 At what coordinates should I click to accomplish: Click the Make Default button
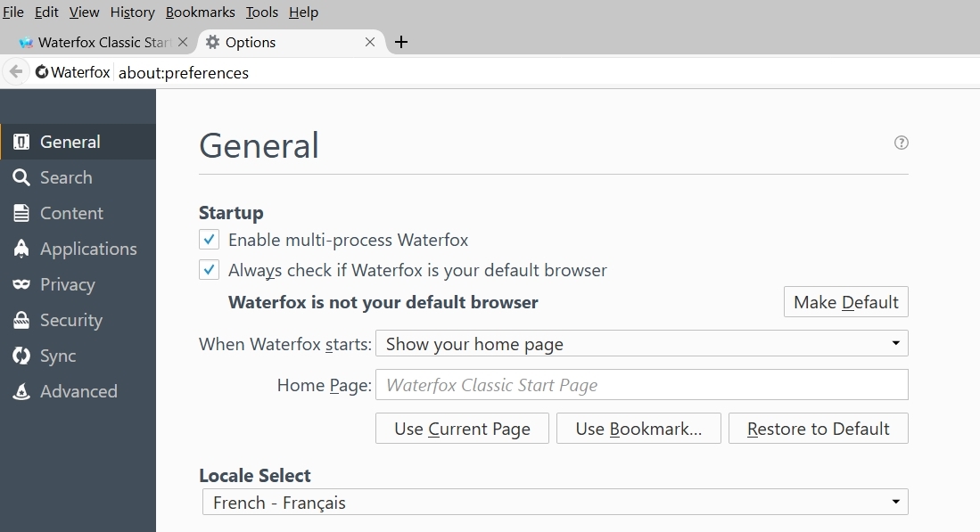click(845, 302)
